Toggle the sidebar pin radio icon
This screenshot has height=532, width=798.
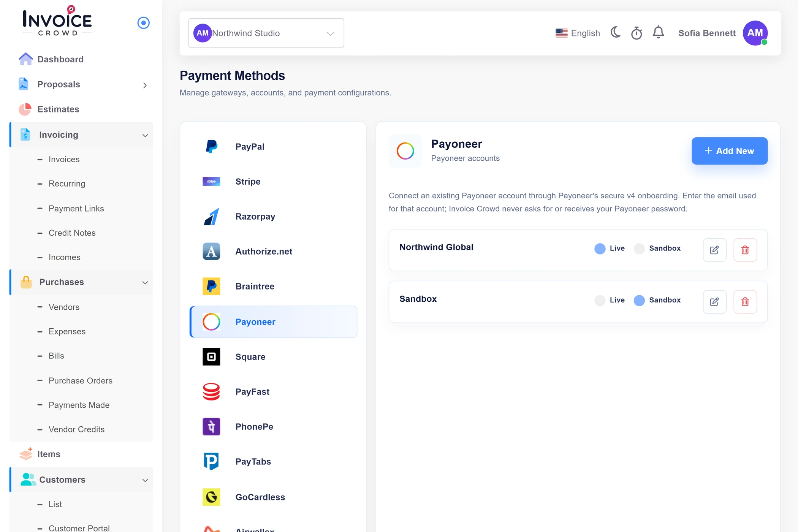coord(143,23)
